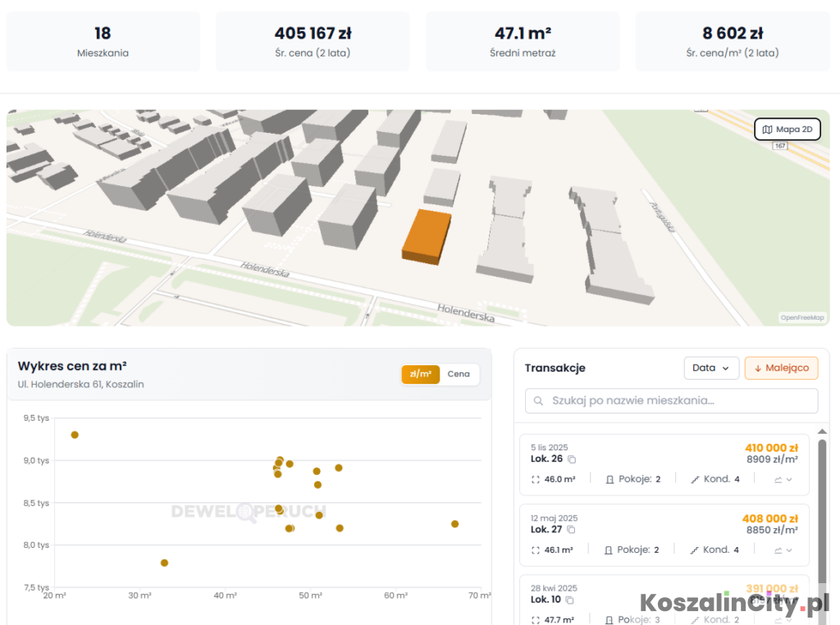Click the map icon in the Mapa 2D button
The image size is (840, 625).
tap(767, 130)
